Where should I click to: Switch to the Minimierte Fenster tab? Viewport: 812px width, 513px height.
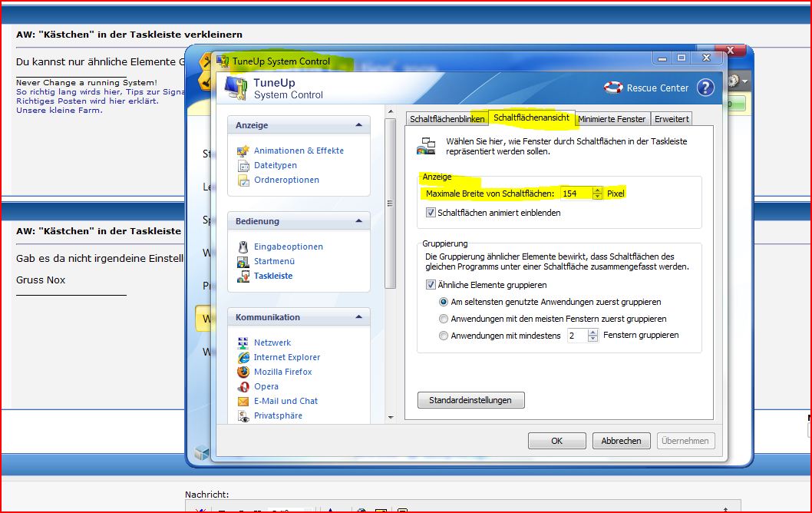(612, 119)
